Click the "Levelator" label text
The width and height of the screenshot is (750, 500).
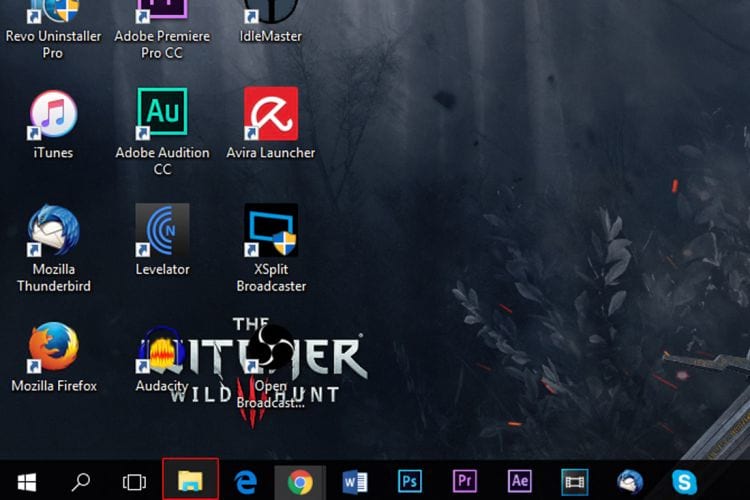[x=162, y=269]
